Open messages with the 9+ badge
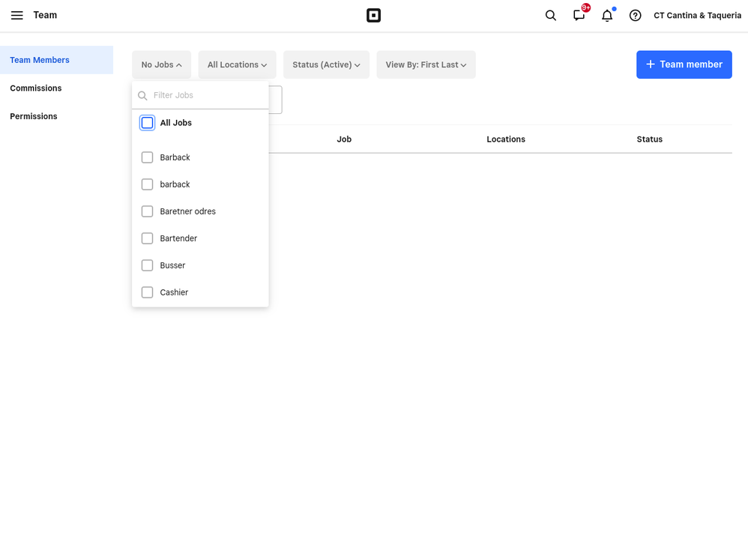 click(579, 16)
